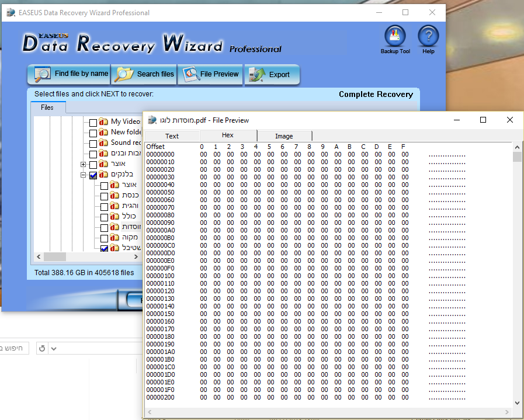This screenshot has height=420, width=524.
Task: Click the Search files folder icon
Action: point(124,74)
